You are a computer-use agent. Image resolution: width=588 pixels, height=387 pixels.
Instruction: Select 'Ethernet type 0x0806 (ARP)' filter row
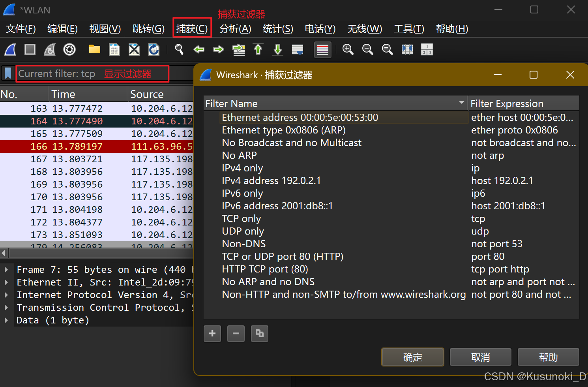point(391,130)
